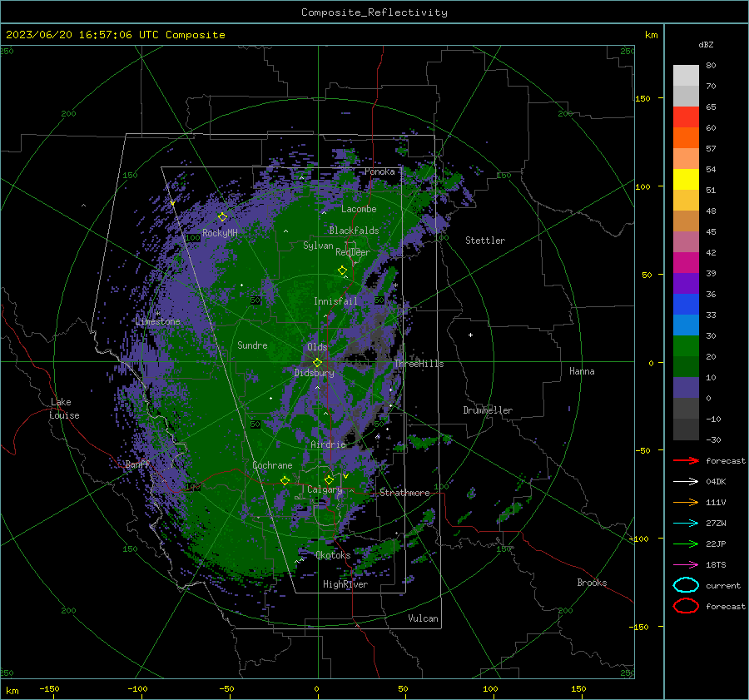Click the Banff label
This screenshot has height=700, width=749.
(x=137, y=464)
